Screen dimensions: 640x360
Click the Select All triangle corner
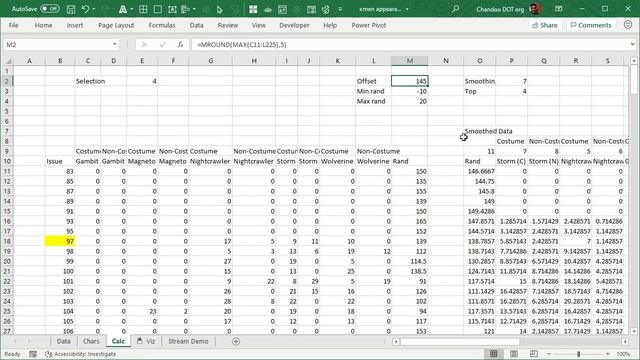(x=8, y=61)
